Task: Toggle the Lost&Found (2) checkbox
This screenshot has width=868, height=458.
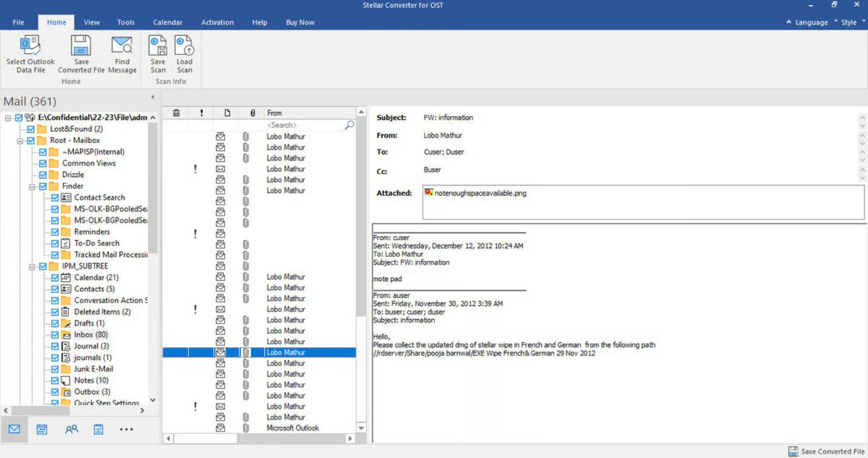Action: [31, 129]
